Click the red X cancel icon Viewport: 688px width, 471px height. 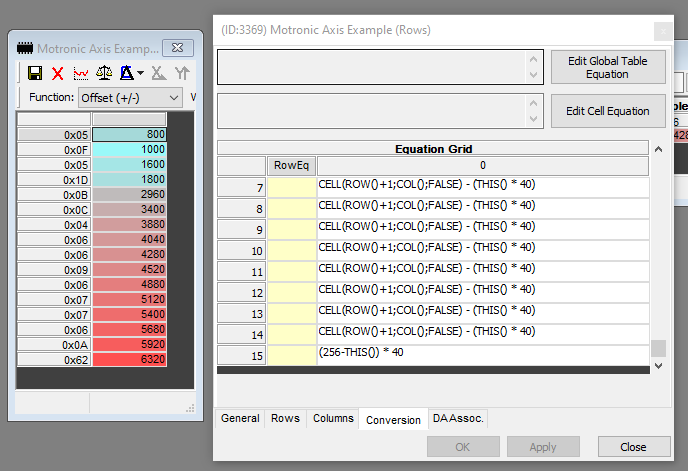point(58,73)
